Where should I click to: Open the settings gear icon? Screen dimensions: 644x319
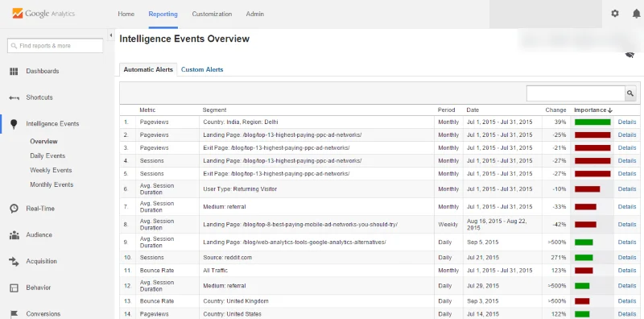tap(615, 14)
